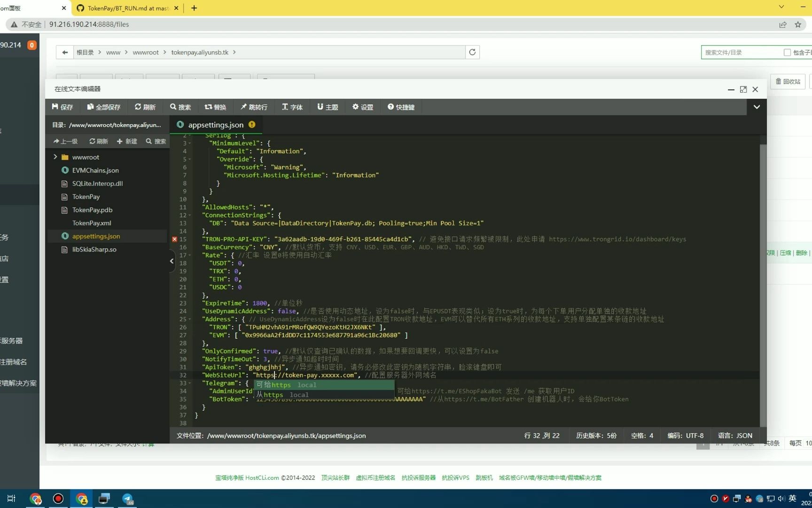The image size is (812, 508).
Task: Click 根目录 in breadcrumb path
Action: (85, 52)
